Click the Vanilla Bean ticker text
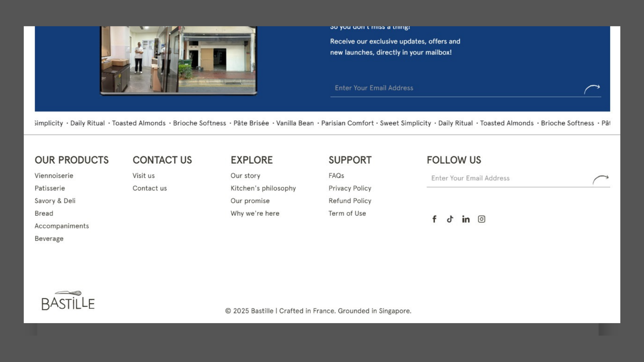 (295, 123)
